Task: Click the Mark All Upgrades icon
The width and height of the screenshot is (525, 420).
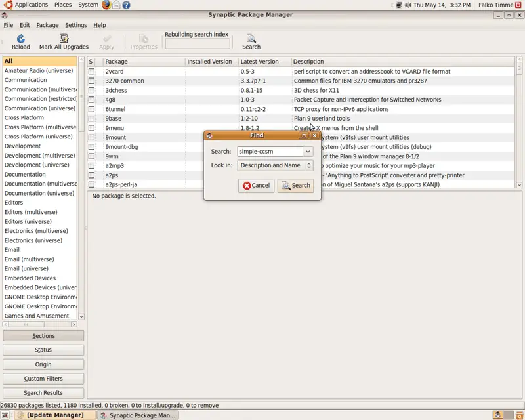Action: (x=64, y=39)
